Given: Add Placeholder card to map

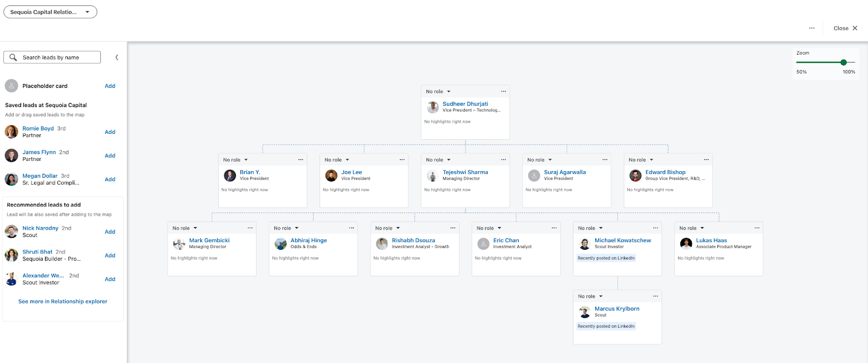Looking at the screenshot, I should pos(110,86).
